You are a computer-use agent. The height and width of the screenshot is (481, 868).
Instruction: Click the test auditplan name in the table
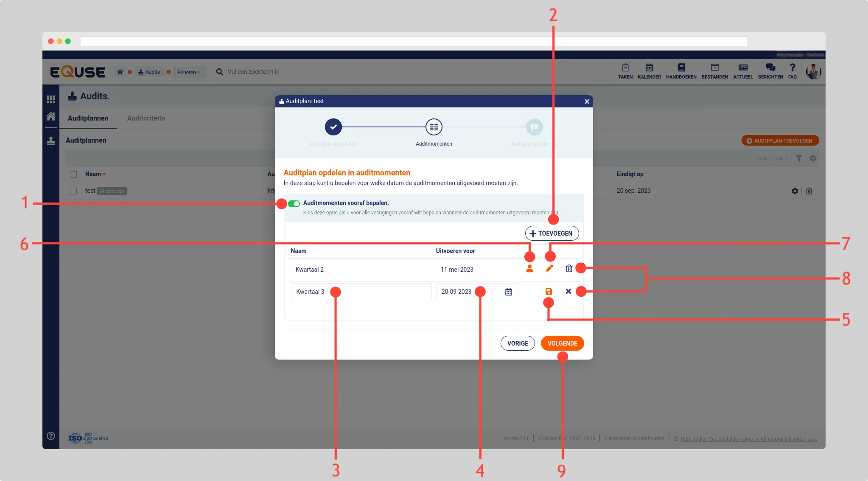pos(90,191)
